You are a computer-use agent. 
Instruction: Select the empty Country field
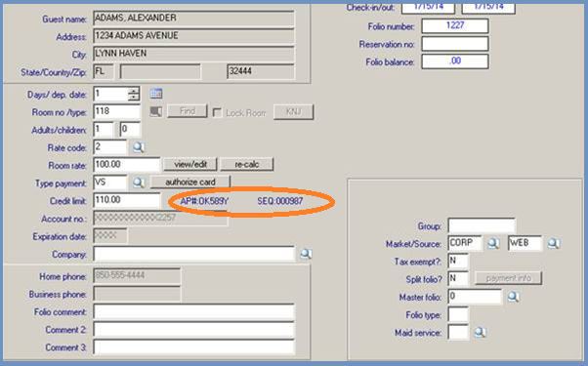pyautogui.click(x=160, y=71)
